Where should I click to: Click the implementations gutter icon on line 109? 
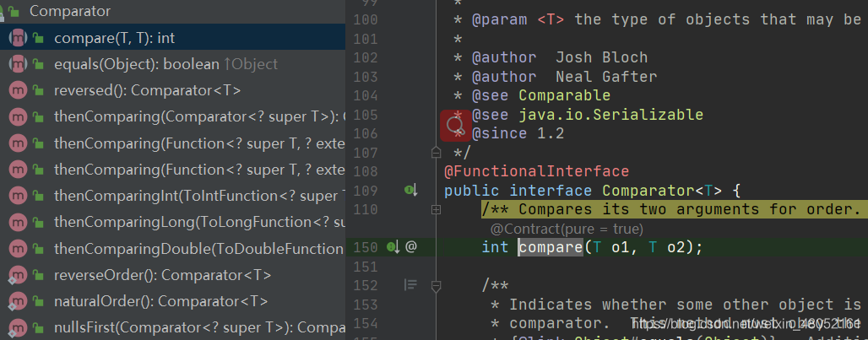click(x=410, y=191)
